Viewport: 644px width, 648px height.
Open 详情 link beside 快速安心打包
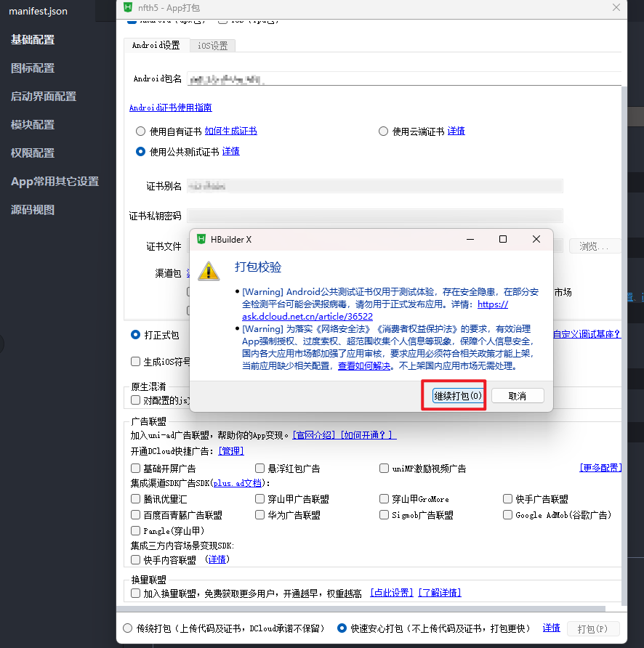[552, 628]
